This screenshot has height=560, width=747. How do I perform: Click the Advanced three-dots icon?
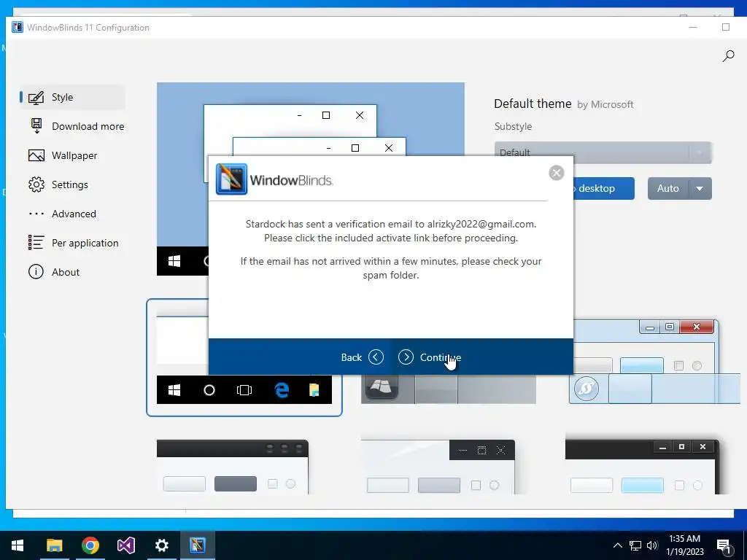tap(36, 214)
